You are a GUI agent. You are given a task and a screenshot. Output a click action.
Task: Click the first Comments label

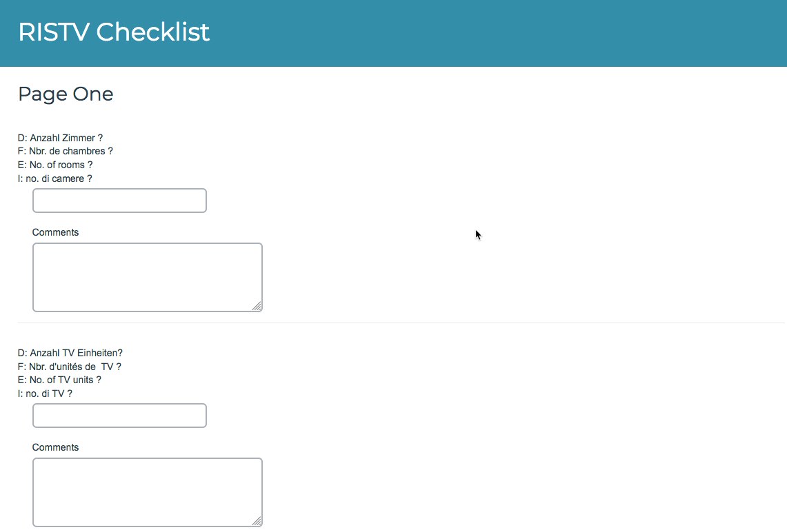pyautogui.click(x=55, y=232)
